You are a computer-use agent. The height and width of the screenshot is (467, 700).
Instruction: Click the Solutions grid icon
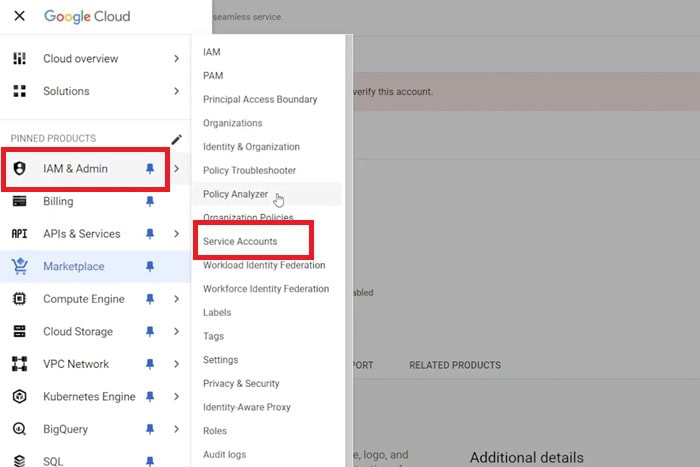(19, 91)
